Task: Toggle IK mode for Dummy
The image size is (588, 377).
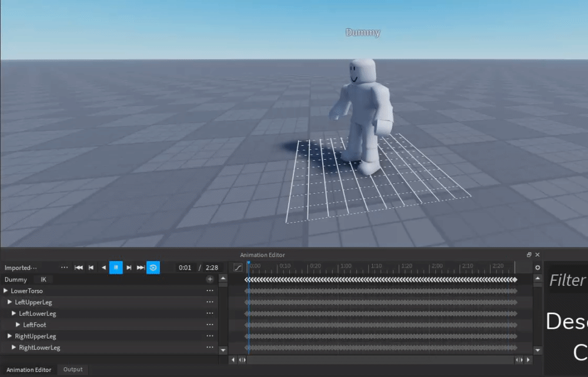Action: coord(44,280)
